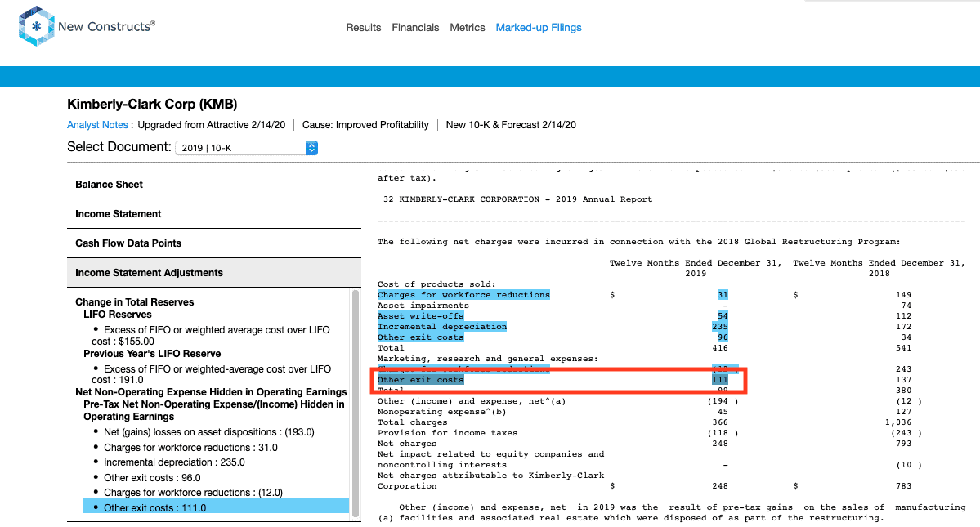This screenshot has width=980, height=527.
Task: Open the Results menu item
Action: point(363,28)
